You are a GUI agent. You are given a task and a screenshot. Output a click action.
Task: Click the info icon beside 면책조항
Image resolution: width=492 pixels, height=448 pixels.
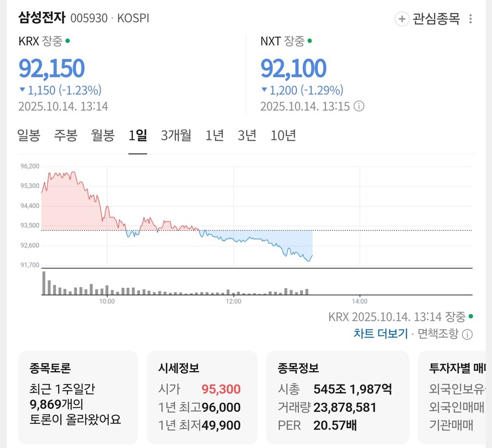467,334
